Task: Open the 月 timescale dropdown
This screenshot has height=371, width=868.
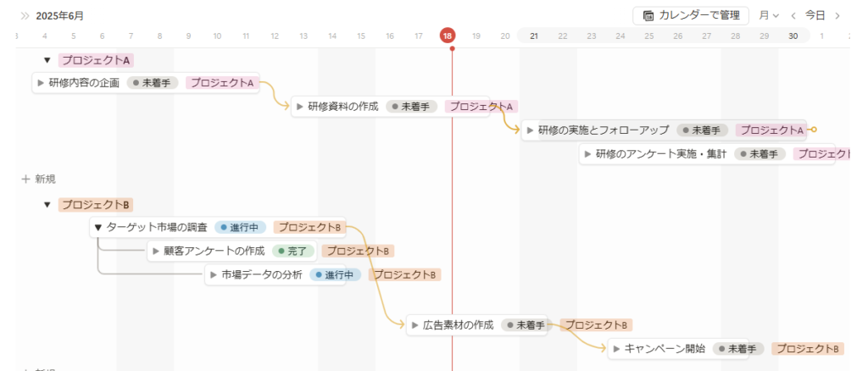Action: pos(769,15)
